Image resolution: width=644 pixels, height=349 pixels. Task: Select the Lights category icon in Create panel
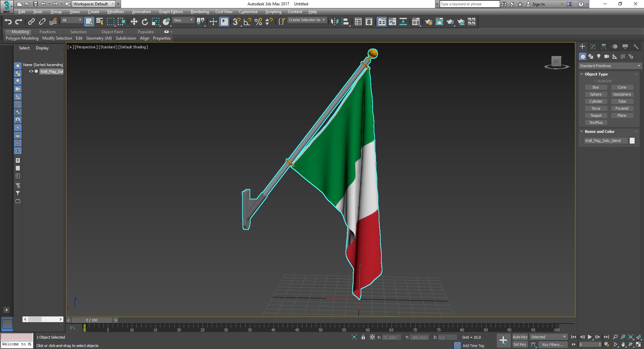[599, 56]
